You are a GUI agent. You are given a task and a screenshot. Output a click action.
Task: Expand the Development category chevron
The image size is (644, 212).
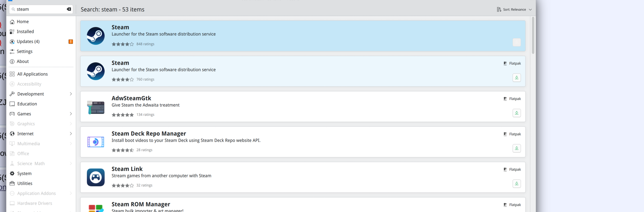[71, 94]
